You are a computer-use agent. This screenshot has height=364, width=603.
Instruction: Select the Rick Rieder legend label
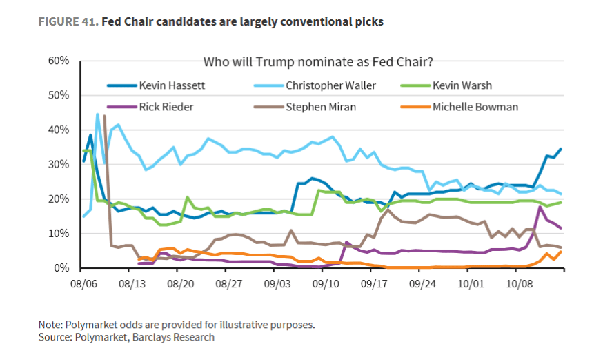click(x=166, y=107)
